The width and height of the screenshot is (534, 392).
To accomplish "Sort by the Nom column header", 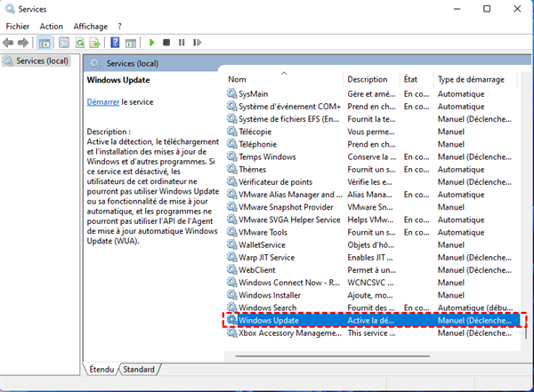I will coord(285,79).
